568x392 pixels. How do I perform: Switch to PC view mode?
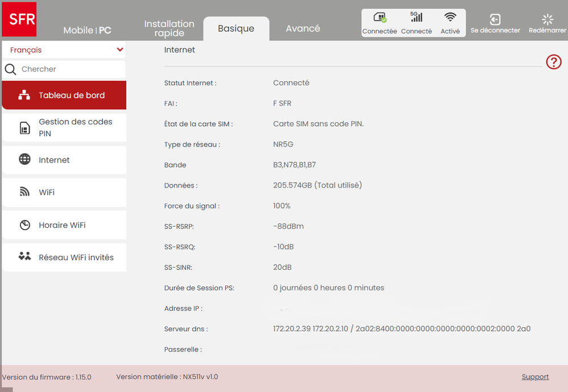tap(105, 31)
